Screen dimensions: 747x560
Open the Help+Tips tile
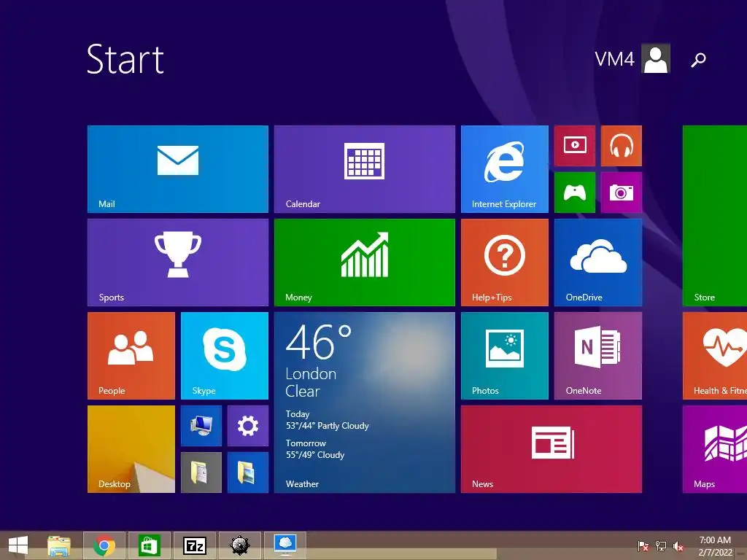tap(505, 262)
